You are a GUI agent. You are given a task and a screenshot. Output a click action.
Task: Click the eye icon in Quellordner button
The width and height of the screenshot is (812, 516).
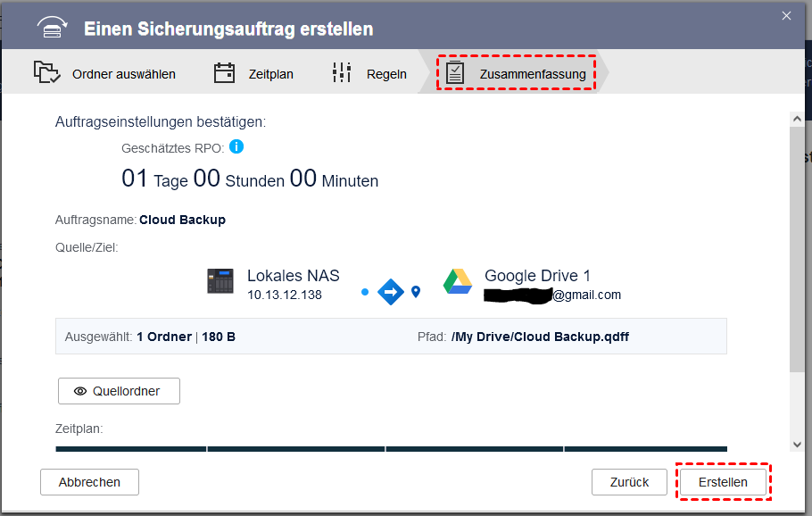(x=80, y=391)
